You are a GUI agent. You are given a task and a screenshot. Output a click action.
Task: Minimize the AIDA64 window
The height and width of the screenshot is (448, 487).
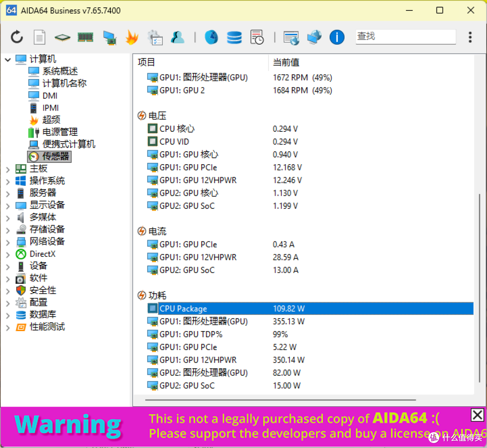click(x=409, y=10)
